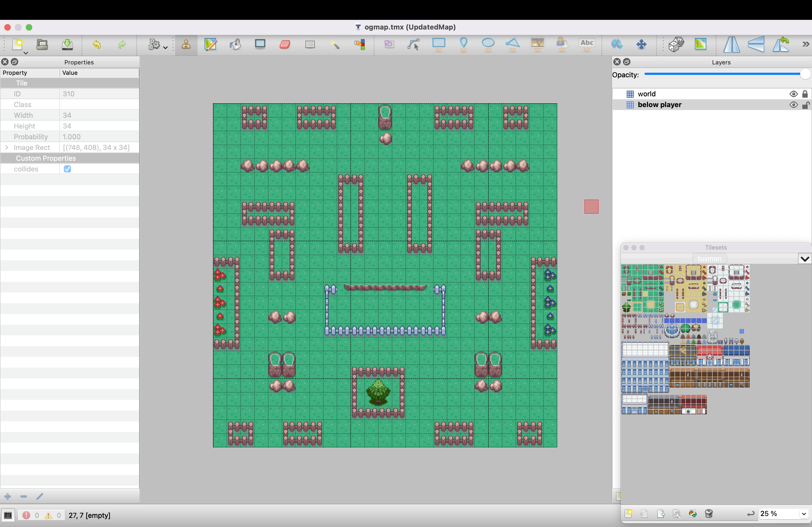The height and width of the screenshot is (527, 812).
Task: Lock the below player layer
Action: (x=805, y=105)
